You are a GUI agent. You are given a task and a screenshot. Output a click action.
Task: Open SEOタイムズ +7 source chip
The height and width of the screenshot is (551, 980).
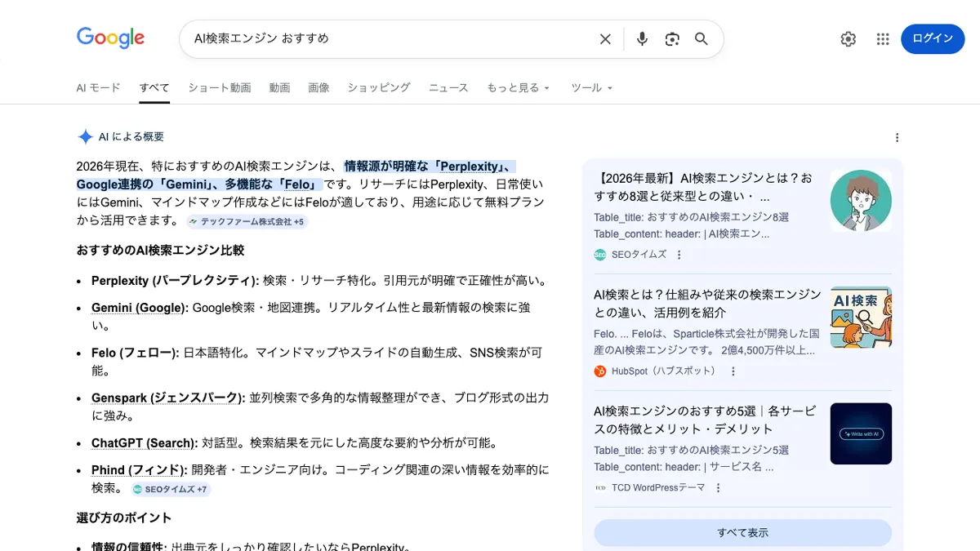coord(171,490)
